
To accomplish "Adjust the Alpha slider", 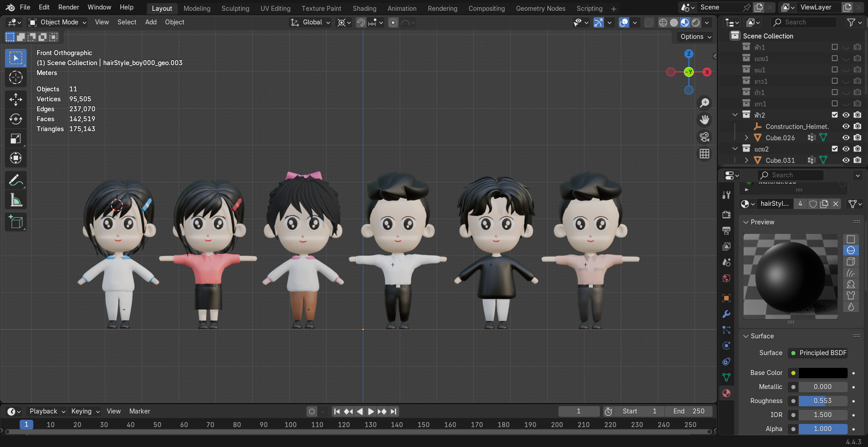I will pyautogui.click(x=823, y=429).
